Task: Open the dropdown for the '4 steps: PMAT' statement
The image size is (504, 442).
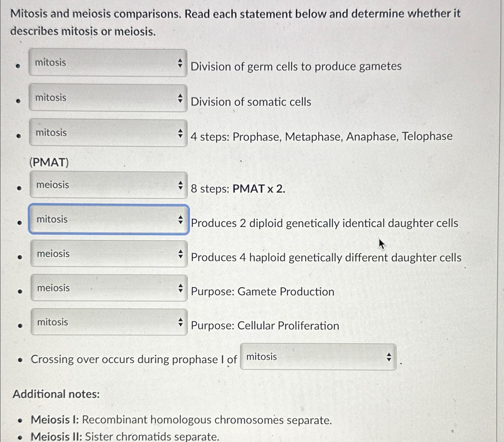Action: [108, 133]
